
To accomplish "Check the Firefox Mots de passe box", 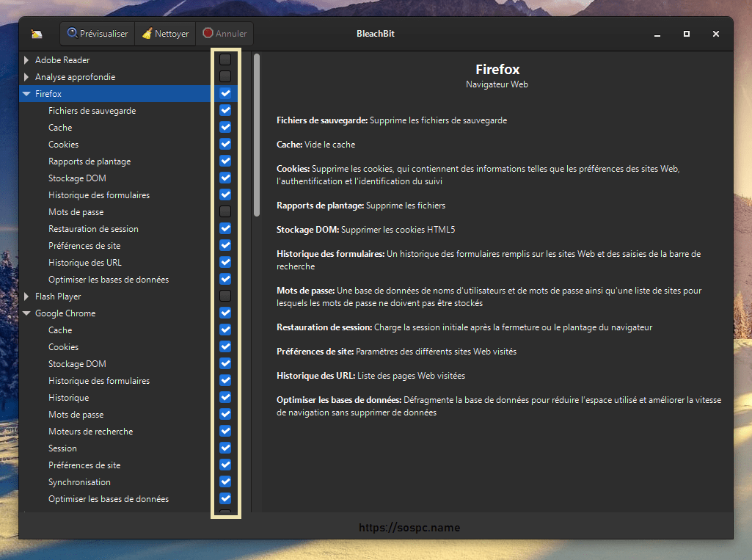I will coord(225,212).
